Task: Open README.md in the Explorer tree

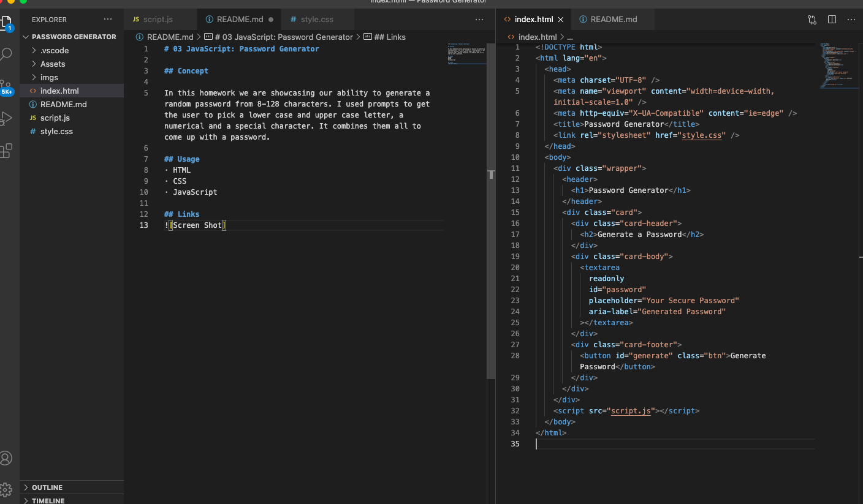Action: tap(72, 104)
